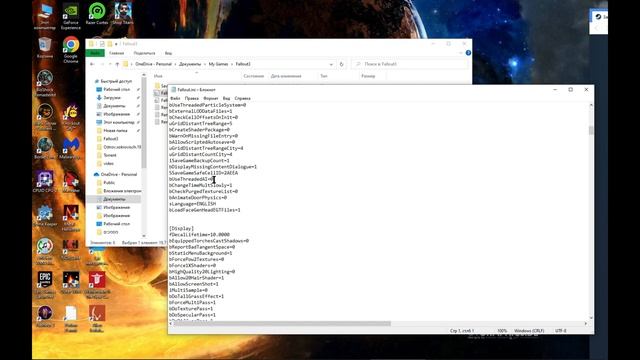Click Документы in address breadcrumb

[x=190, y=64]
